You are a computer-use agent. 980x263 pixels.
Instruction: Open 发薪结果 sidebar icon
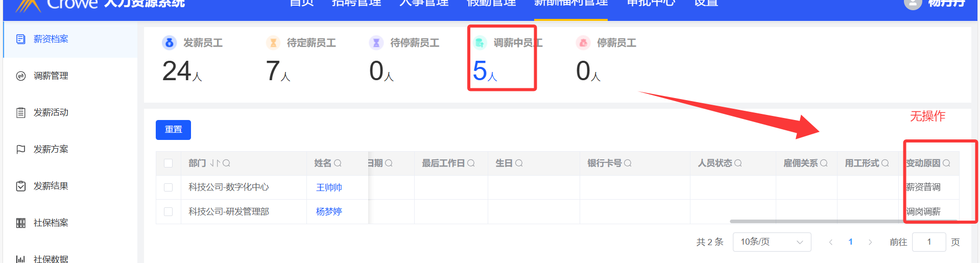(21, 186)
